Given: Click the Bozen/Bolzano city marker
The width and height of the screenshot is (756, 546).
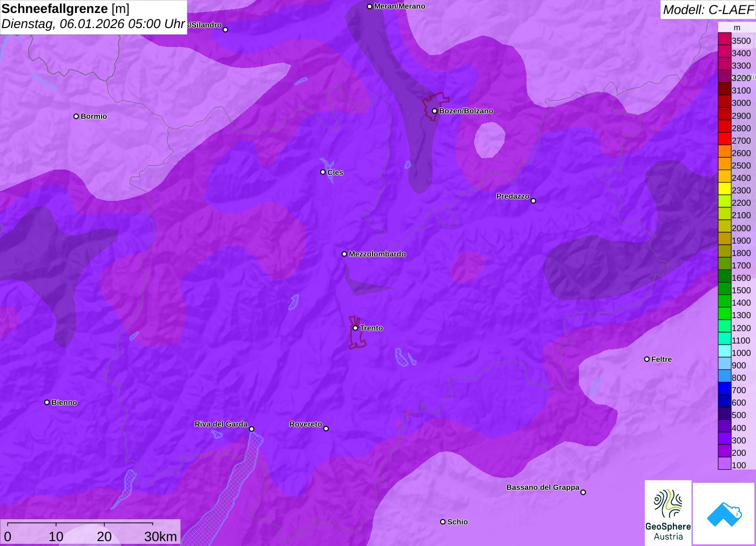Looking at the screenshot, I should (434, 111).
